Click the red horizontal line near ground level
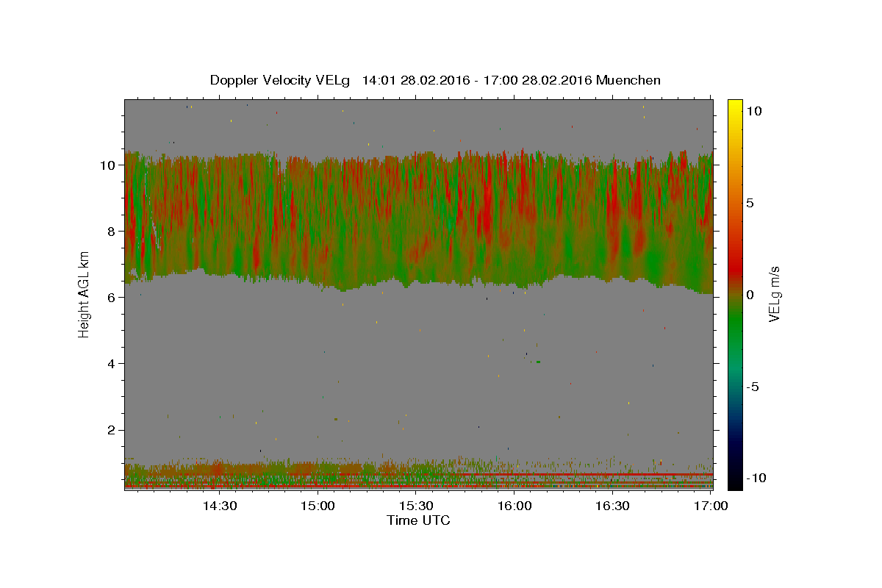 [419, 486]
